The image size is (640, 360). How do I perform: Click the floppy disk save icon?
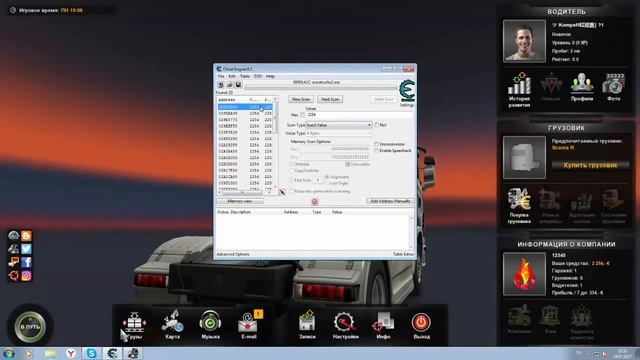238,85
